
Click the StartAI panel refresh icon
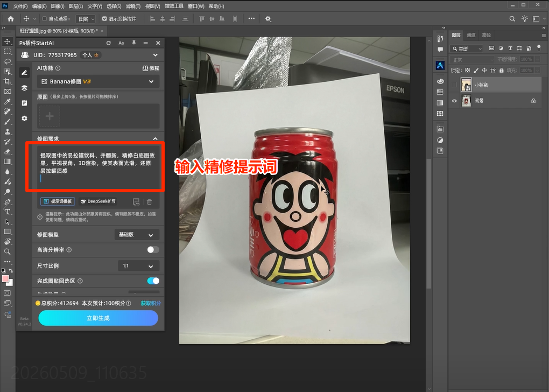click(x=109, y=43)
